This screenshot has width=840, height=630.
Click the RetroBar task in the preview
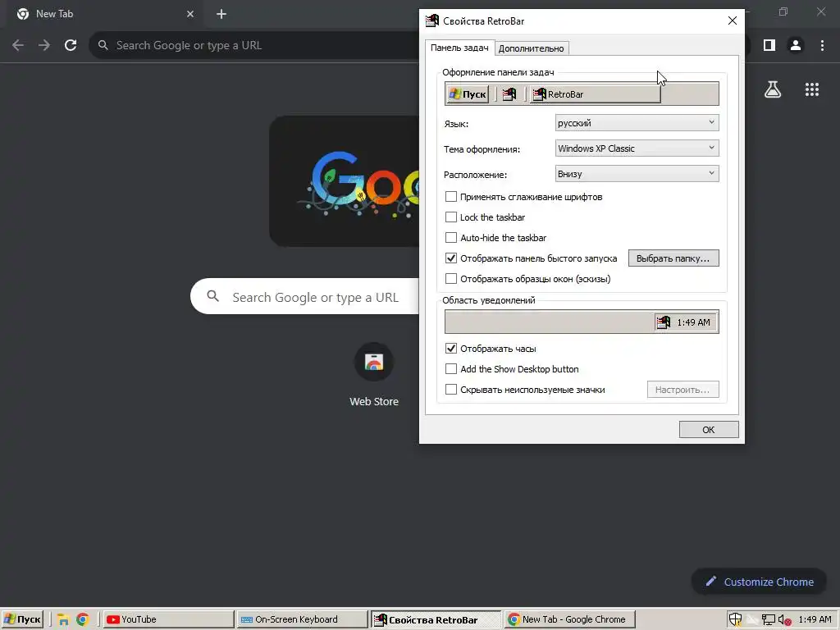point(596,94)
